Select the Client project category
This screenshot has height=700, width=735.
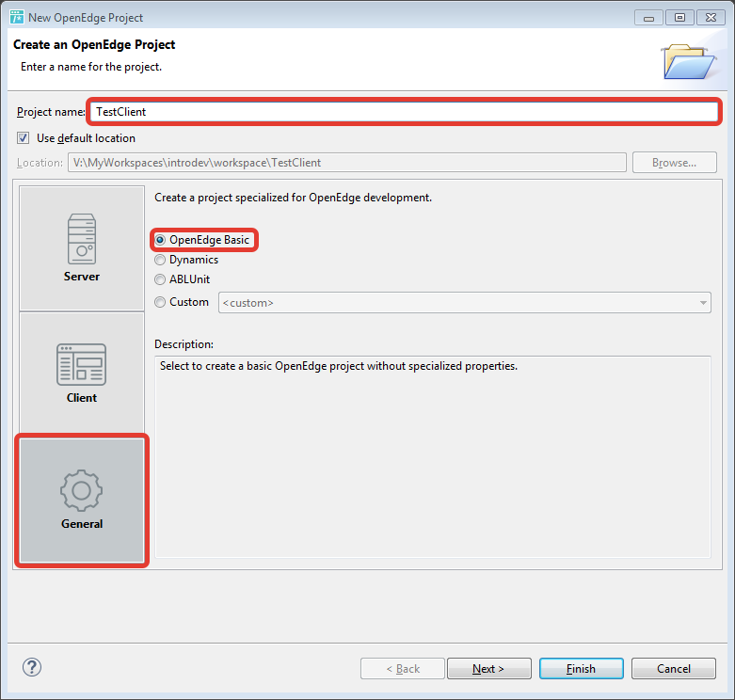pos(82,374)
